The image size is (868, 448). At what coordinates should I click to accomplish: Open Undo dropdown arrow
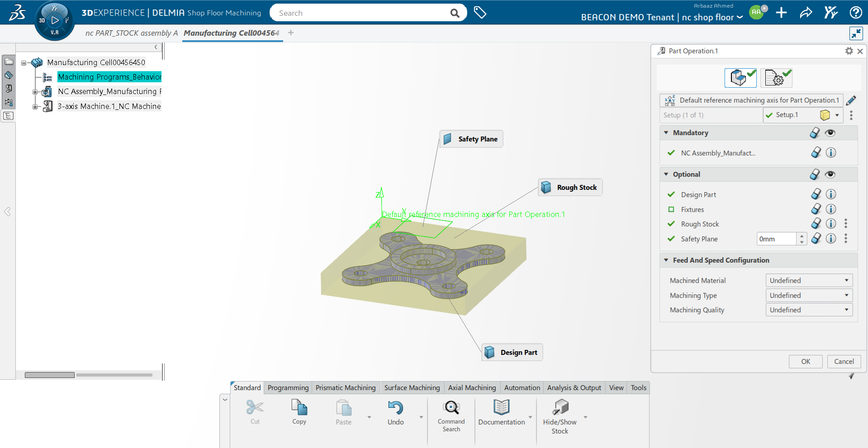tap(421, 417)
